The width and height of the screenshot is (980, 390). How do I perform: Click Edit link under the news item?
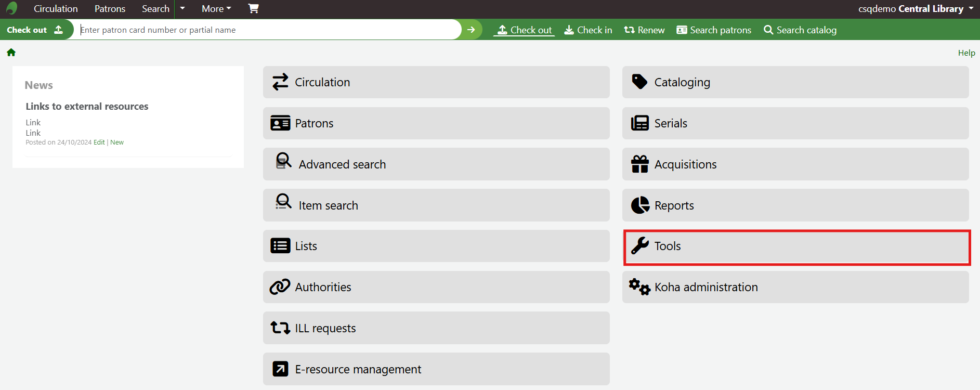99,142
